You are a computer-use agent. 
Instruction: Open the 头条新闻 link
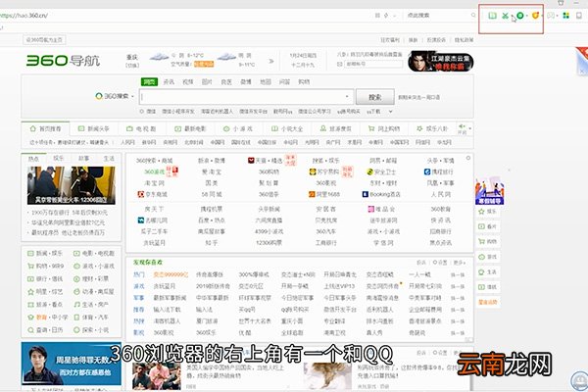(x=269, y=209)
